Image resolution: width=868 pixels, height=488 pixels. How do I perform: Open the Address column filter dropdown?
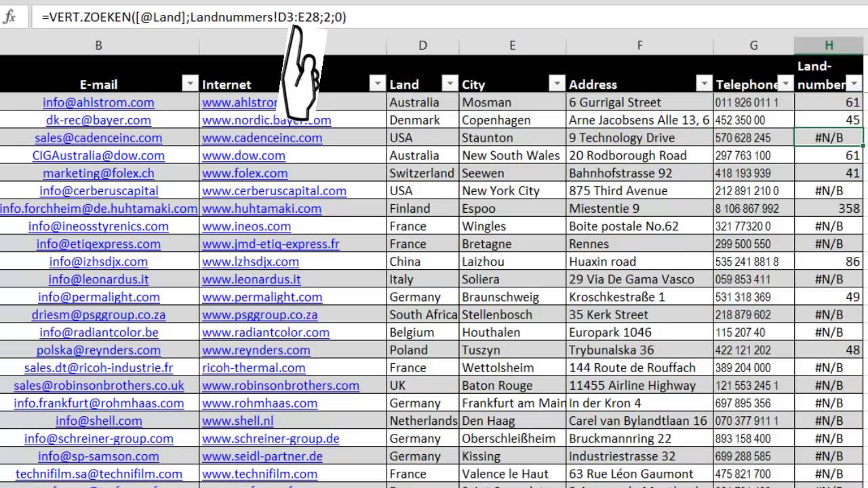[x=704, y=83]
